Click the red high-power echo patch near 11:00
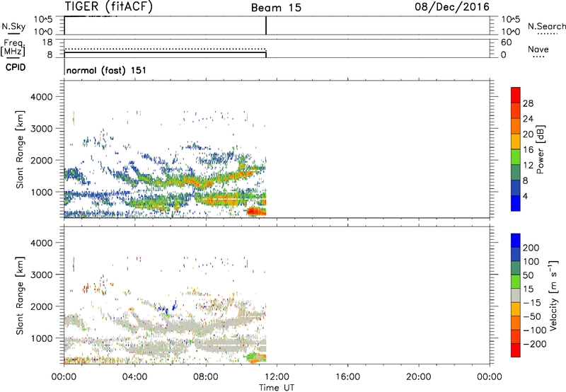The height and width of the screenshot is (392, 566). pyautogui.click(x=256, y=211)
